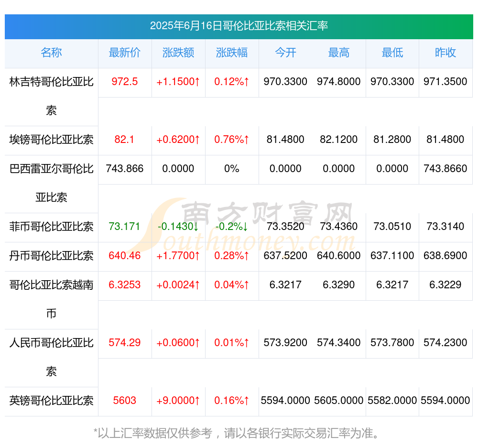Click the row name '丹币哥伦比亚比索'

pos(51,256)
